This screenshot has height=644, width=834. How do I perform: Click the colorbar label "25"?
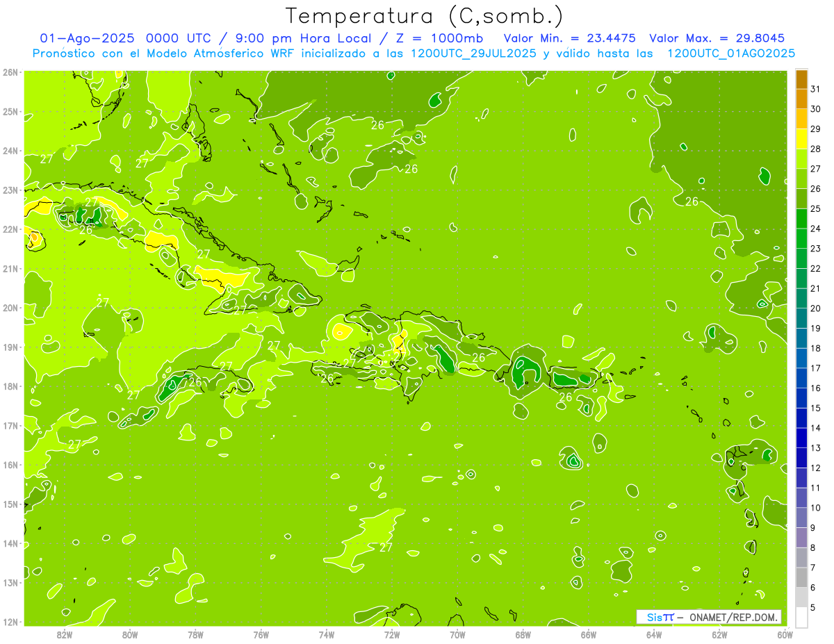point(815,208)
